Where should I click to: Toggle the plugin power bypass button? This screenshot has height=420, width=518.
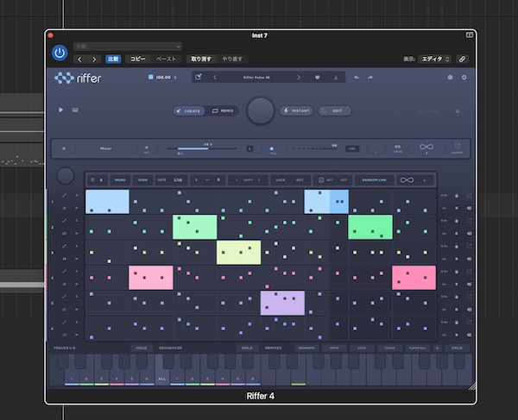(x=60, y=53)
